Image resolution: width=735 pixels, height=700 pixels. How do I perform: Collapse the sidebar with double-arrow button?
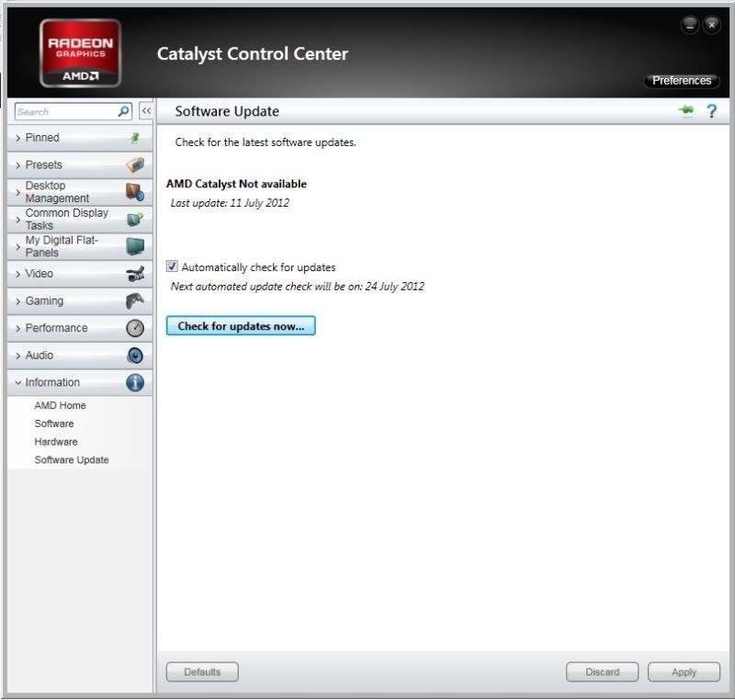145,111
